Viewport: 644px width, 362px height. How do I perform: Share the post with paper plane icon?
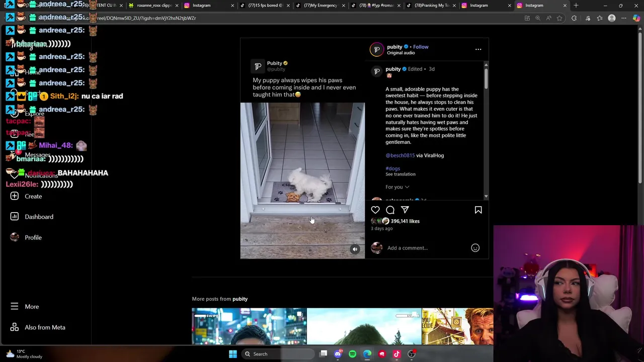[405, 210]
